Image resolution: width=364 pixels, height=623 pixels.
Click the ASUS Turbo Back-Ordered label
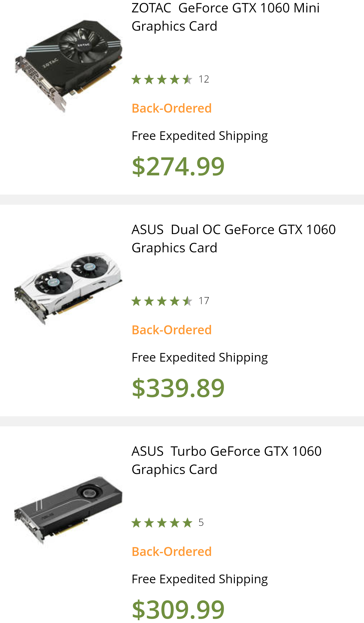[172, 552]
